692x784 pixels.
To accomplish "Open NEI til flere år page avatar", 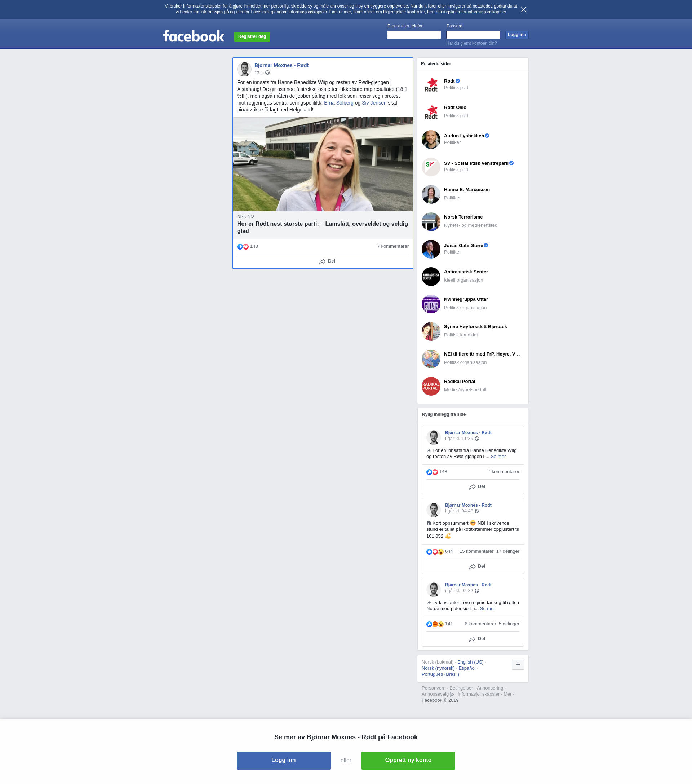I will (x=431, y=359).
